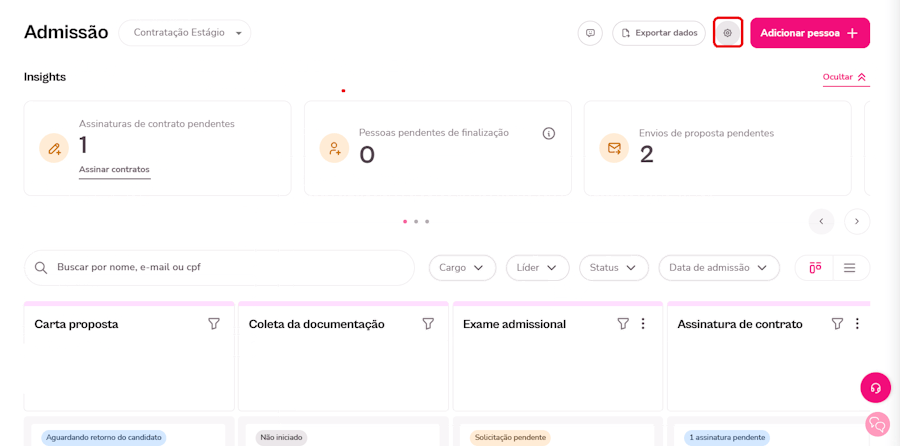
Task: Open Assinatura de contrato column options menu
Action: pos(857,324)
